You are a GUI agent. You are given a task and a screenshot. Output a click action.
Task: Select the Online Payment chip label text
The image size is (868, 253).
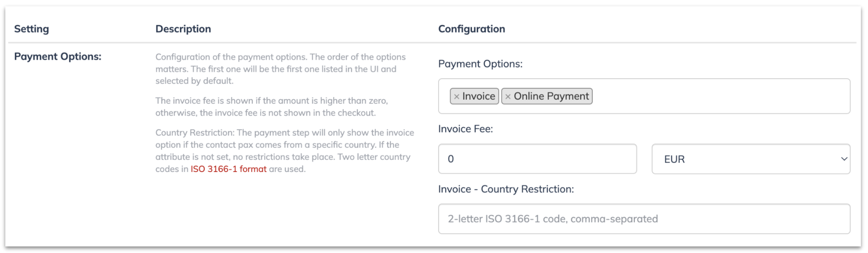(551, 96)
